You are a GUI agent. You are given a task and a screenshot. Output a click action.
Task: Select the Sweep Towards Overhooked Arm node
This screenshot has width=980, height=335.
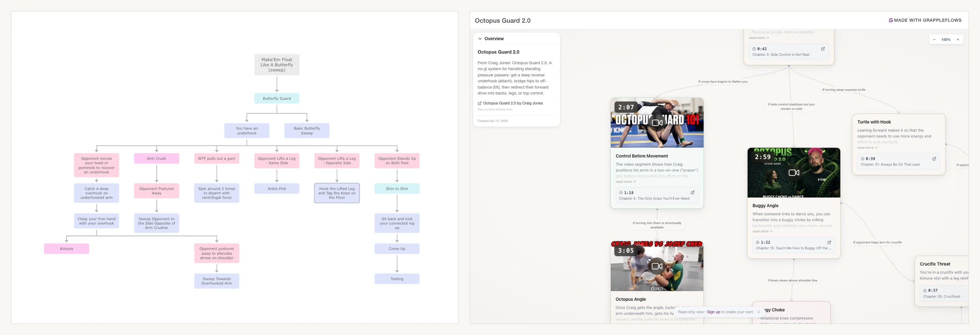[x=216, y=281]
